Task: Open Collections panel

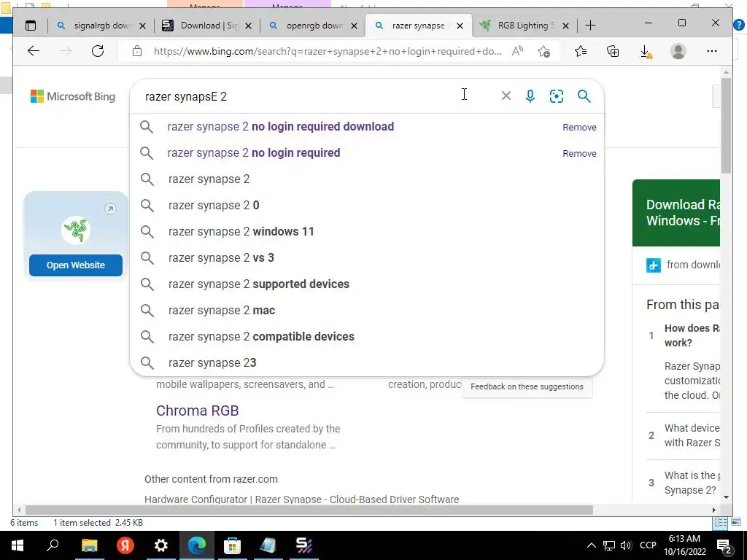Action: pyautogui.click(x=613, y=51)
